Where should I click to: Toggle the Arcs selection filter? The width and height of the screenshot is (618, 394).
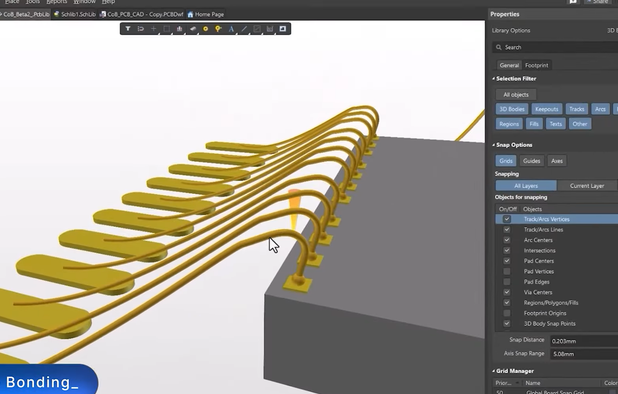600,109
